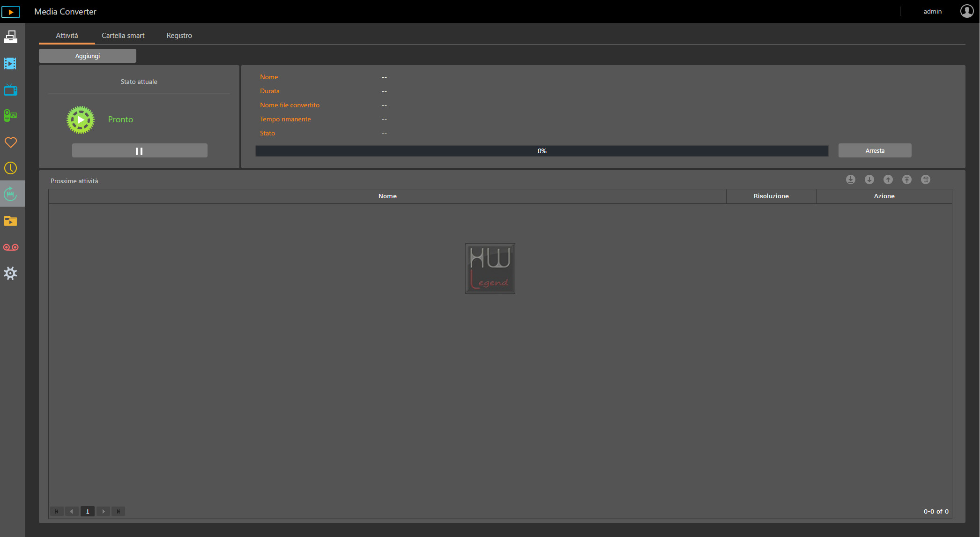
Task: Click the 0% progress bar
Action: (542, 151)
